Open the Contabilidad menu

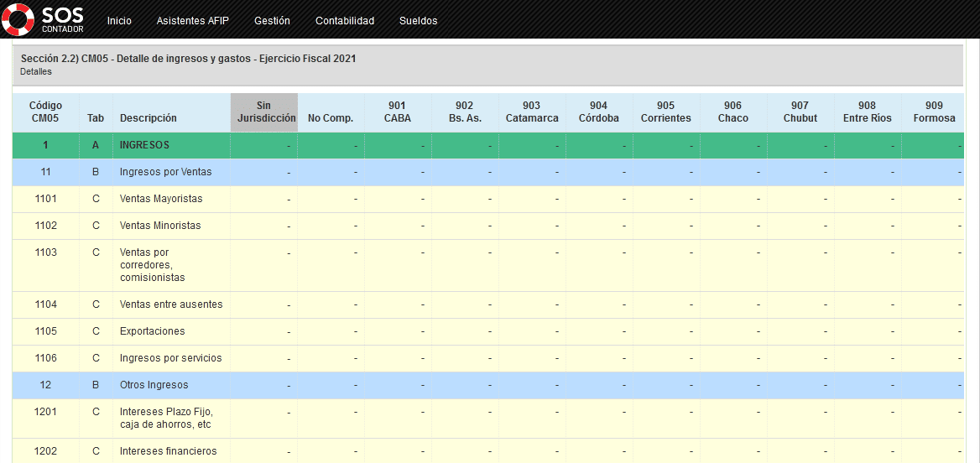point(345,21)
